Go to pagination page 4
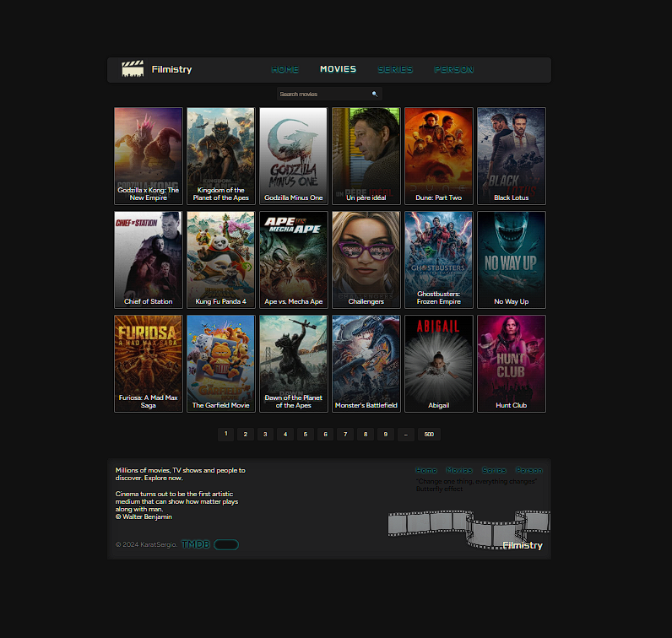 click(285, 434)
